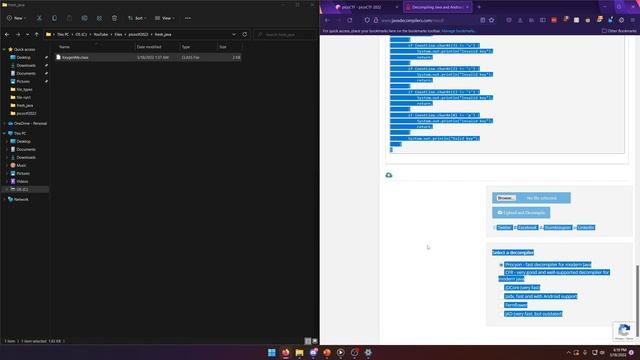Click the Share icon in File Explorer toolbar
The height and width of the screenshot is (360, 640).
(x=99, y=18)
